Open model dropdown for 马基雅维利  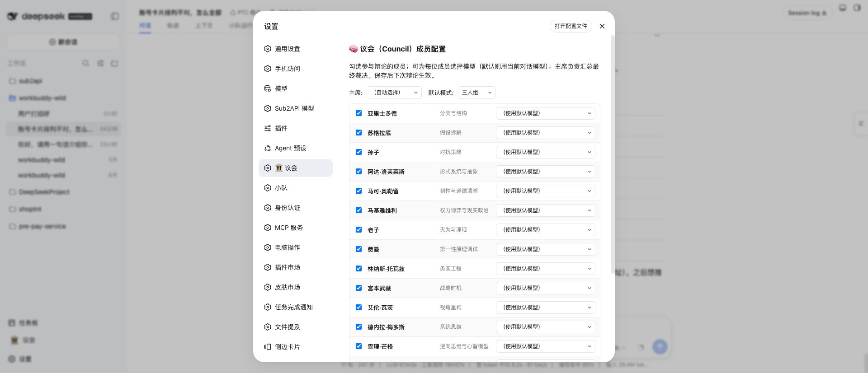[546, 210]
